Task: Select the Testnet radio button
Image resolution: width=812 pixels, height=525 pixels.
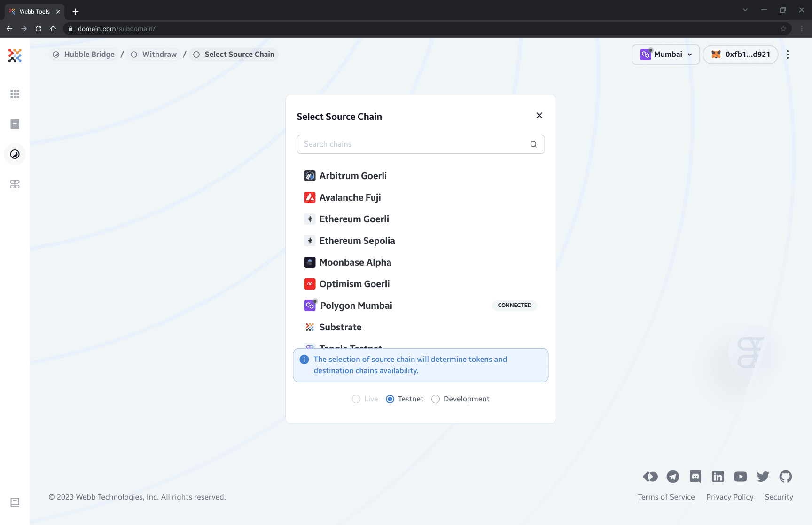Action: coord(390,399)
